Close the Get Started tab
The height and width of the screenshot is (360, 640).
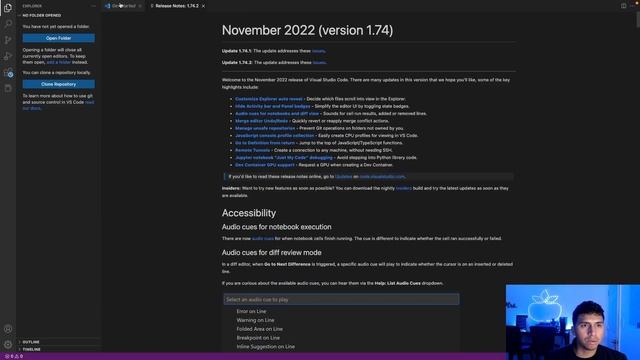point(140,6)
